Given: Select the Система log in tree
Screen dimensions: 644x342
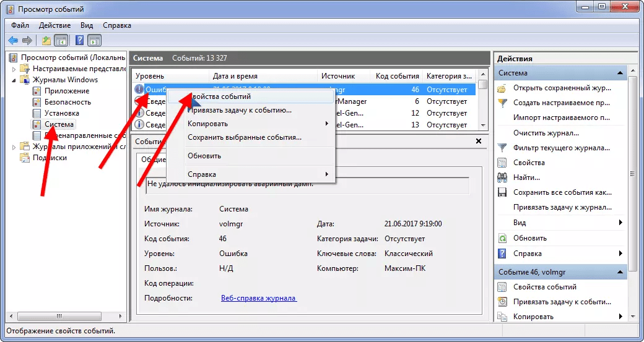Looking at the screenshot, I should pyautogui.click(x=59, y=124).
